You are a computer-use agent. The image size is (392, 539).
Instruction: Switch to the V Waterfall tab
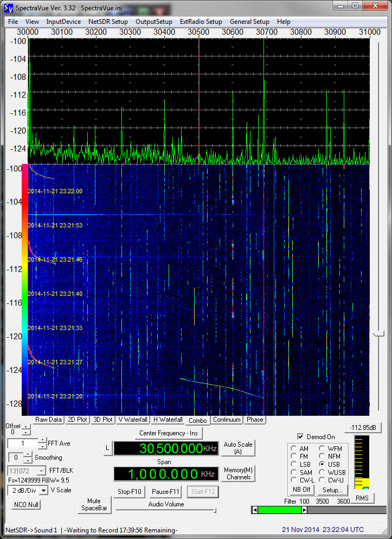(x=133, y=420)
